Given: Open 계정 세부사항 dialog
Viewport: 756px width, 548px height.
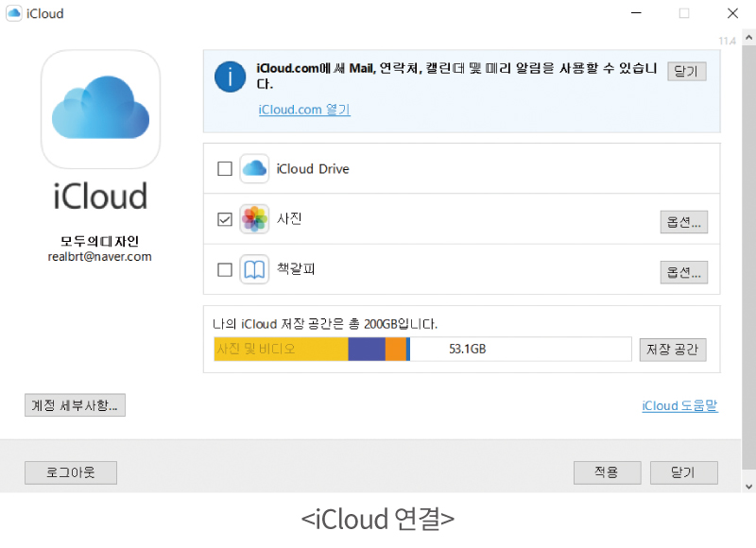Looking at the screenshot, I should pos(75,404).
